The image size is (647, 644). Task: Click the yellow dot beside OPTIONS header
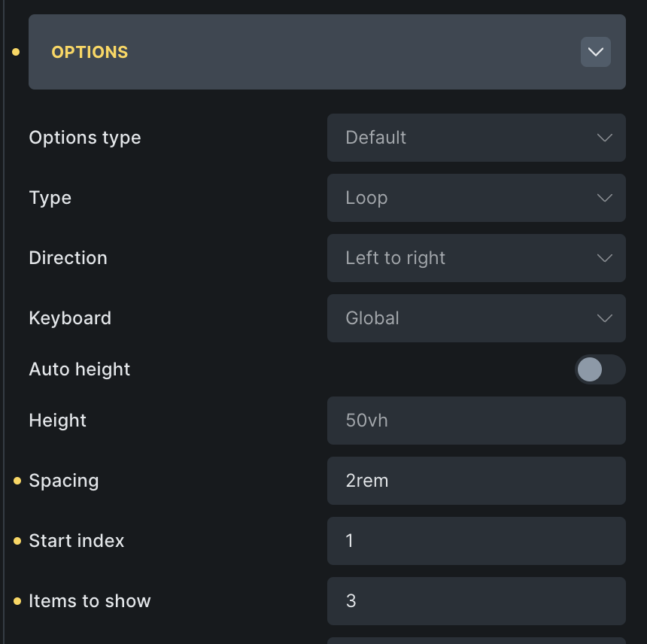click(16, 52)
